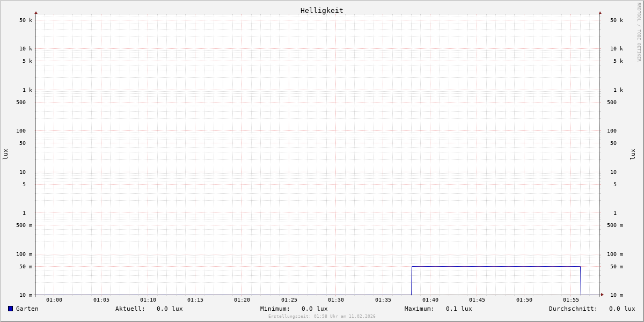Click the right vertical lux axis title

pos(633,154)
